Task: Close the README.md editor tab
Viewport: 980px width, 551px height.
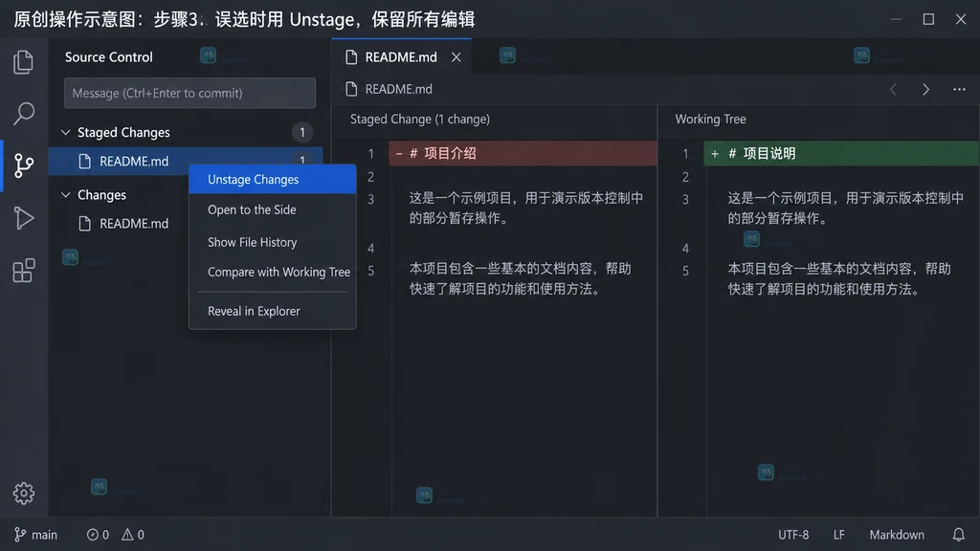Action: [457, 57]
